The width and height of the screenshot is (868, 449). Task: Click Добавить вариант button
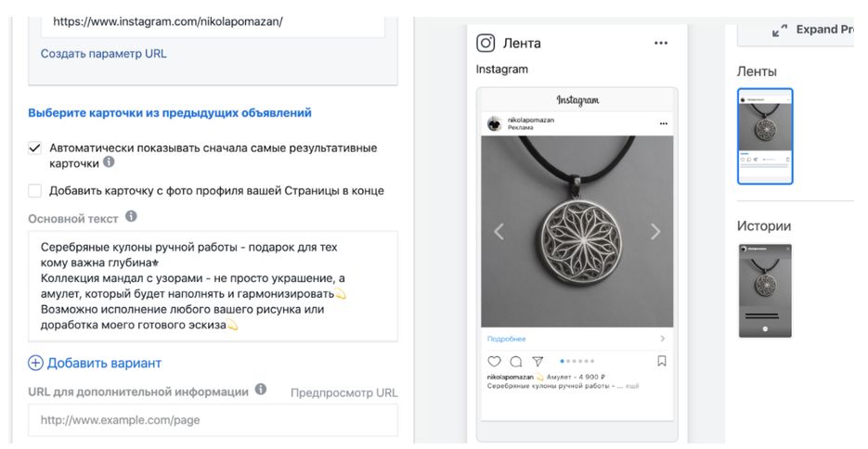[x=95, y=363]
